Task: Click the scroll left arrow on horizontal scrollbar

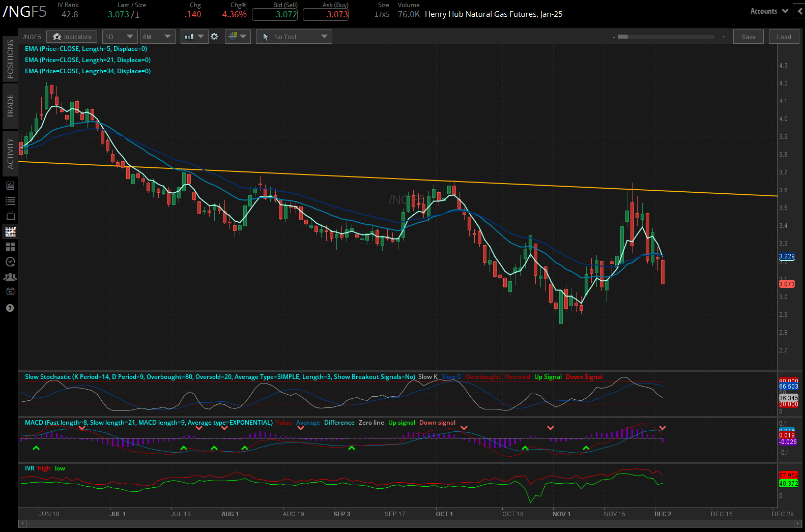Action: tap(22, 523)
